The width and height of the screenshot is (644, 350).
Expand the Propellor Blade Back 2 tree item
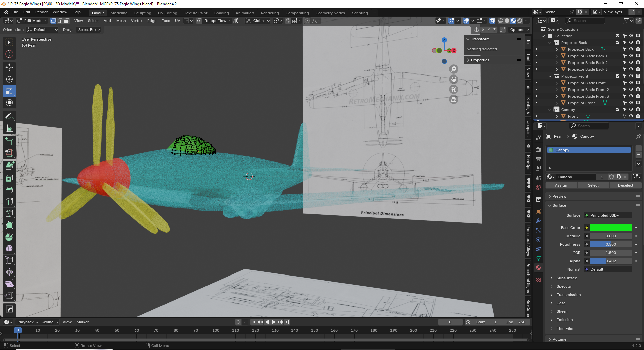tap(557, 63)
